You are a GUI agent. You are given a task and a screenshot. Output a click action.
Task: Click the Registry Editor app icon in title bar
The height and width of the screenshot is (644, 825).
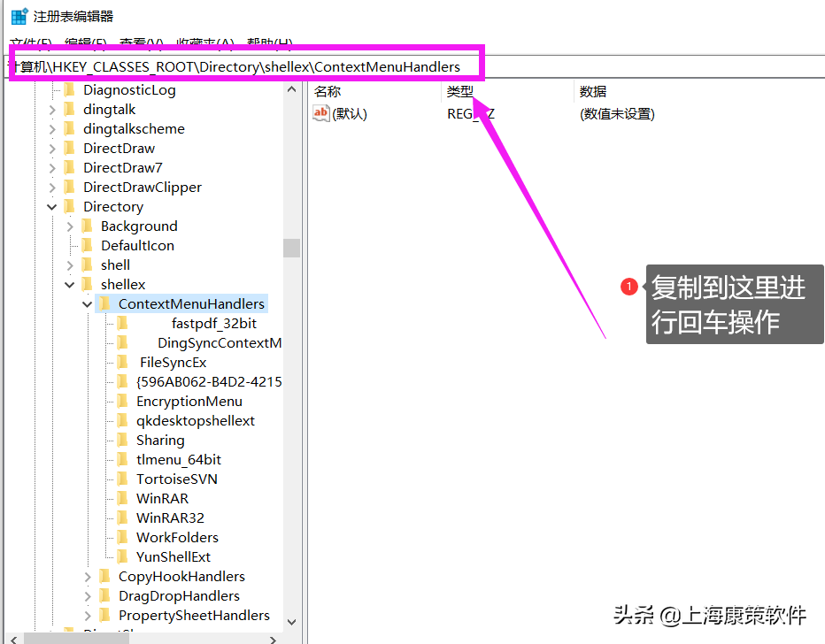tap(19, 16)
